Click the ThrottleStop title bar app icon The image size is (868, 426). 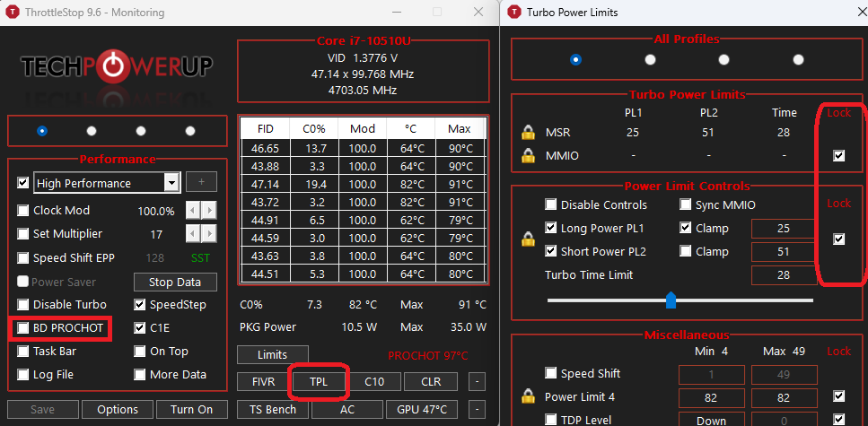pos(13,13)
